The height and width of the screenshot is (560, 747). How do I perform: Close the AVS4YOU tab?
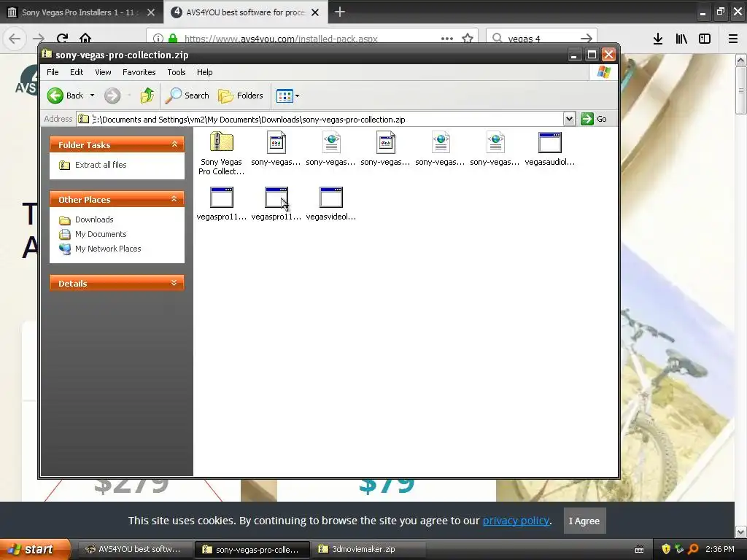coord(315,12)
